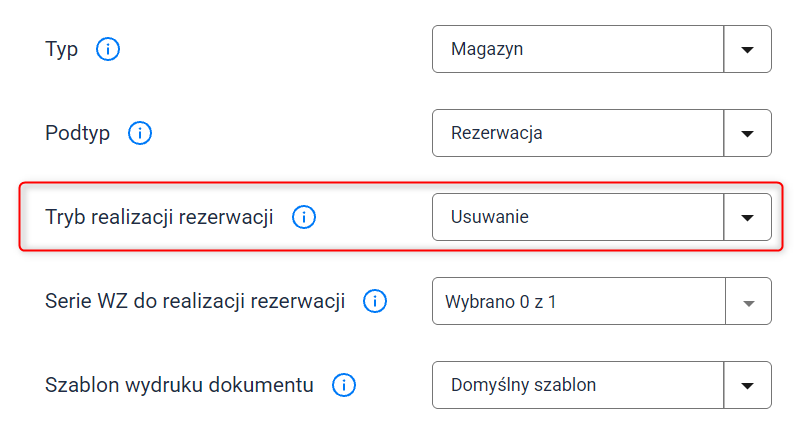Expand the Domyślny szablon dropdown arrow
Viewport: 804px width, 435px height.
pyautogui.click(x=748, y=385)
